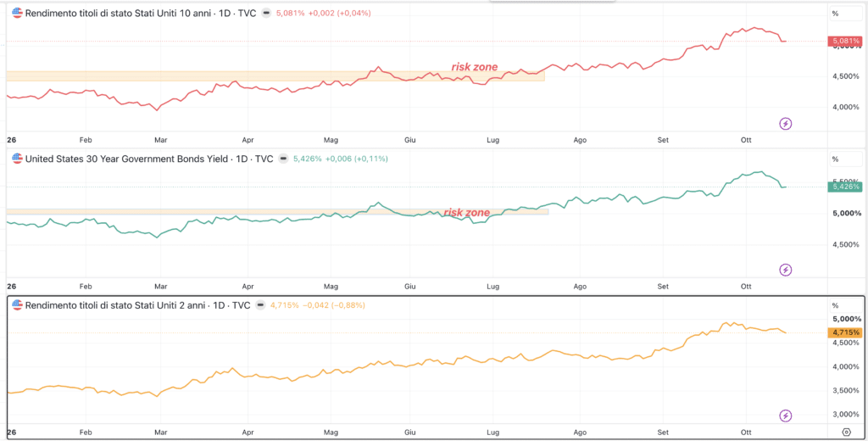Click the green 5,426% price label on the axis
Screen dimensions: 868x441
tap(845, 187)
